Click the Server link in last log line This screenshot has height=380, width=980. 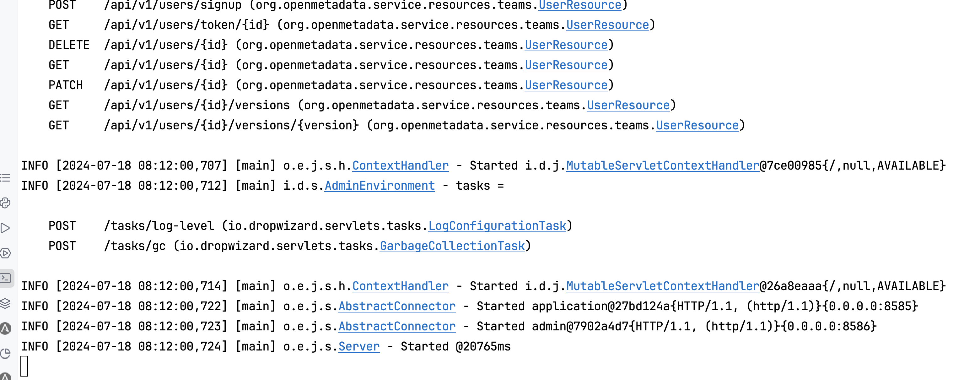(x=359, y=346)
